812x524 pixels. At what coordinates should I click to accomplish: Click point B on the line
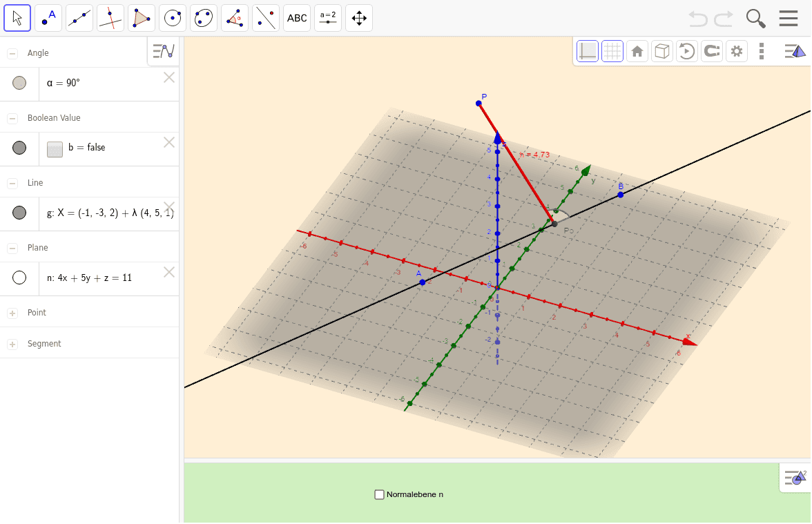(x=620, y=195)
